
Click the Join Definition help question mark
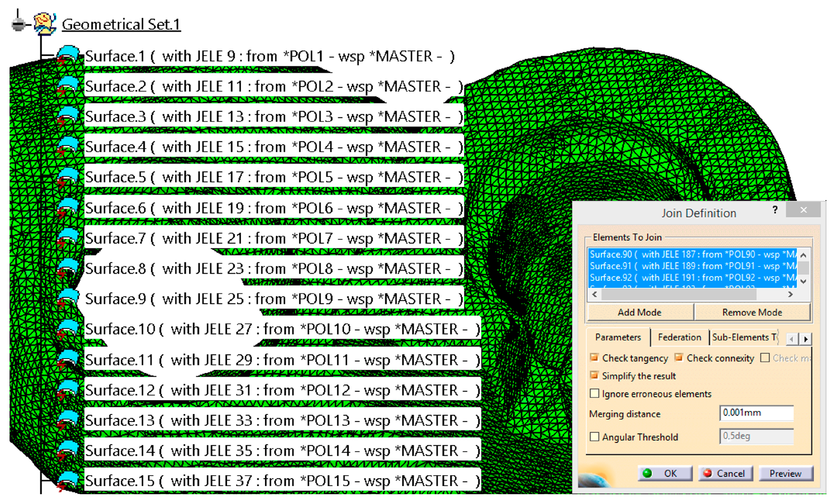(775, 210)
